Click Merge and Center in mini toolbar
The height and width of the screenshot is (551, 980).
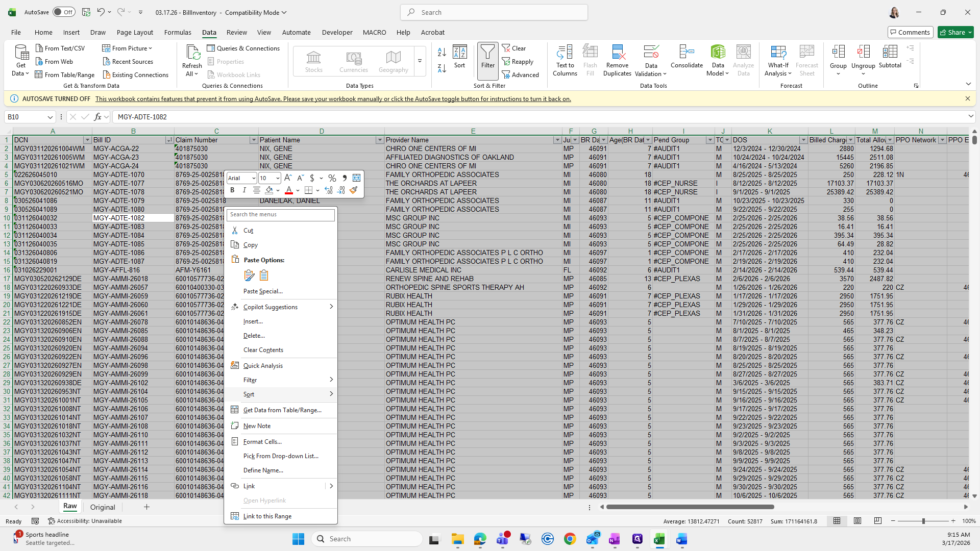356,178
